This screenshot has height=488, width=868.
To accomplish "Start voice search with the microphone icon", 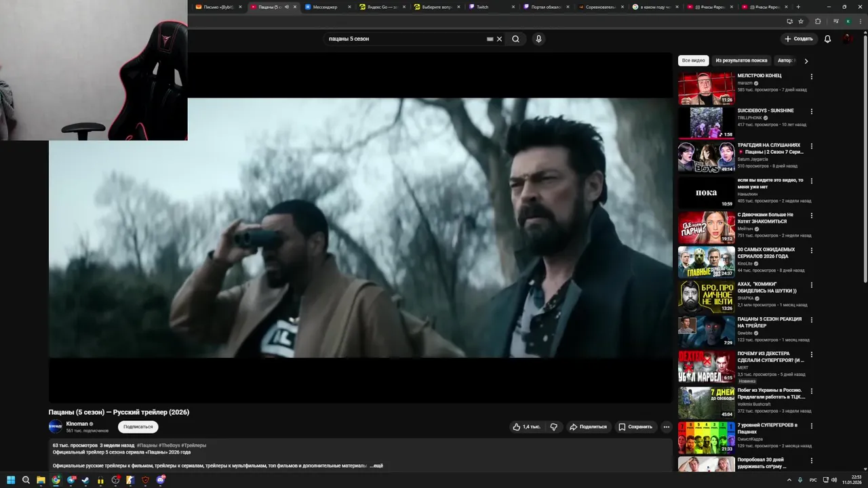I will click(538, 39).
